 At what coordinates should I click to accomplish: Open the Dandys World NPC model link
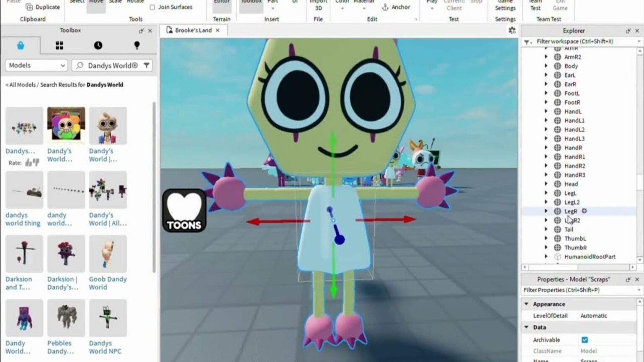point(105,347)
